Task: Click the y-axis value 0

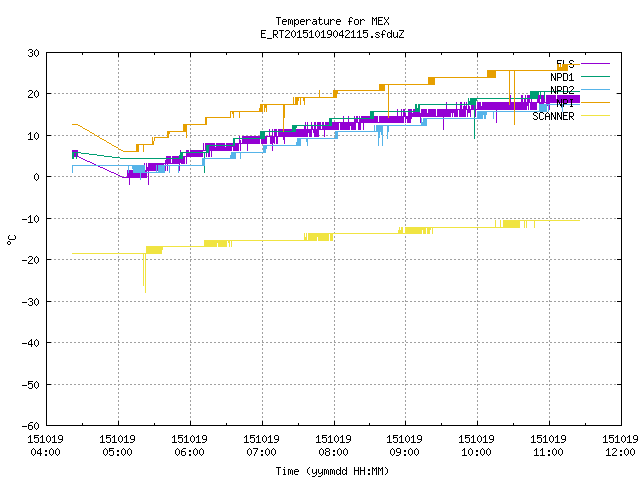Action: 37,177
